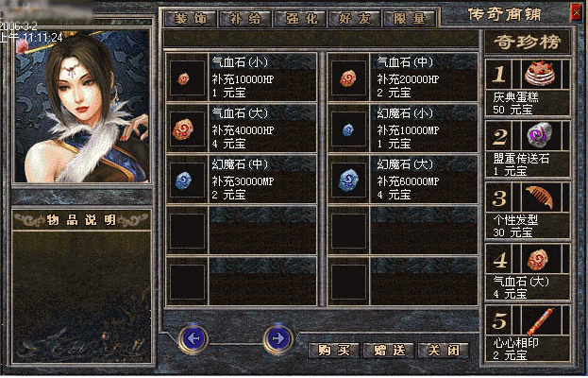The width and height of the screenshot is (588, 378).
Task: Switch to the 强化 tab
Action: pyautogui.click(x=301, y=18)
